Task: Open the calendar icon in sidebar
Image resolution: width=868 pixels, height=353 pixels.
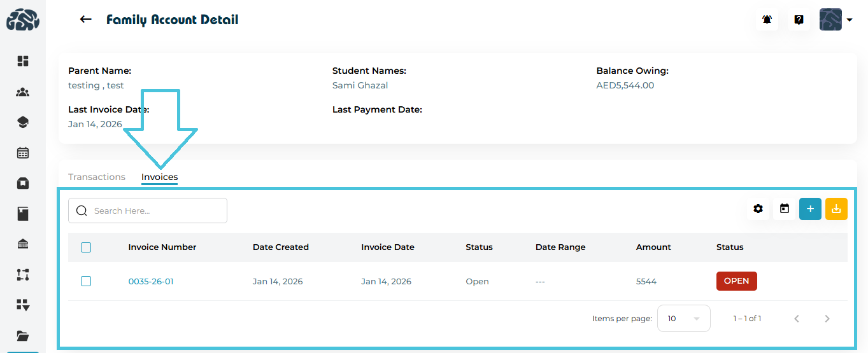Action: pyautogui.click(x=23, y=153)
